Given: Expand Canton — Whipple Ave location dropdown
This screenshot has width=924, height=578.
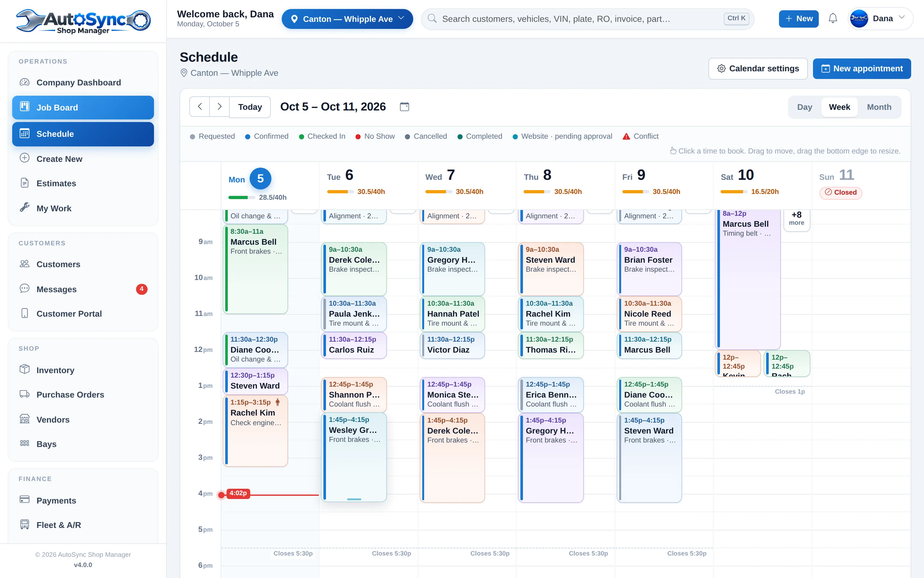Looking at the screenshot, I should point(347,19).
